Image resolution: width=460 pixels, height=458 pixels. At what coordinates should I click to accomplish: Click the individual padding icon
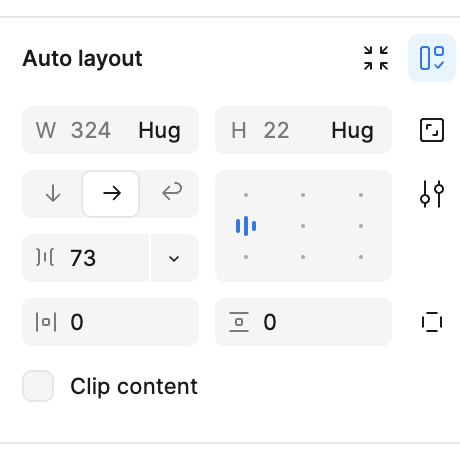click(432, 322)
